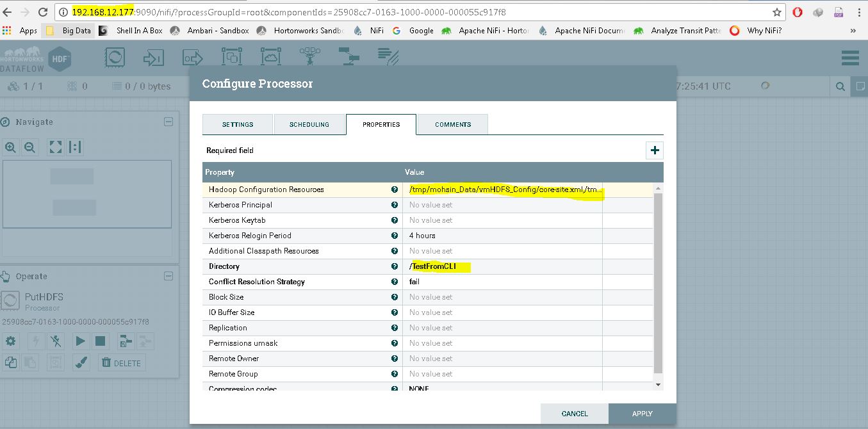
Task: Start the PutHDFS processor via the play icon
Action: (80, 341)
